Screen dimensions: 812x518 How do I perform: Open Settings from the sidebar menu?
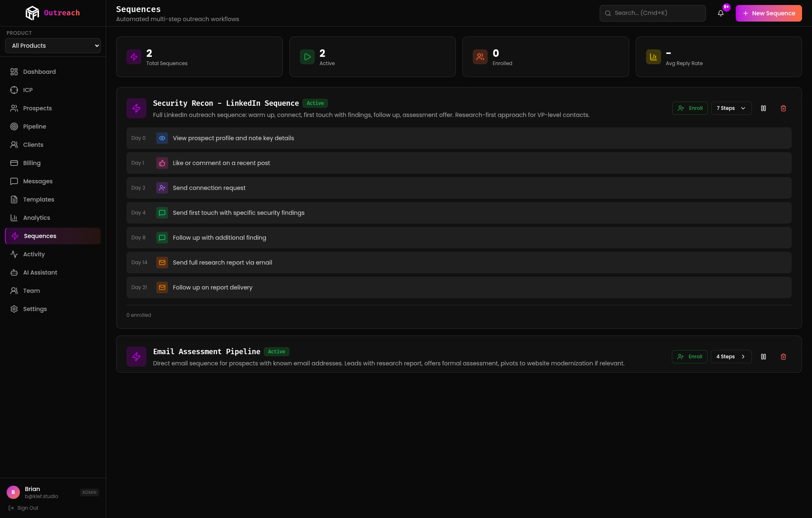pos(35,309)
